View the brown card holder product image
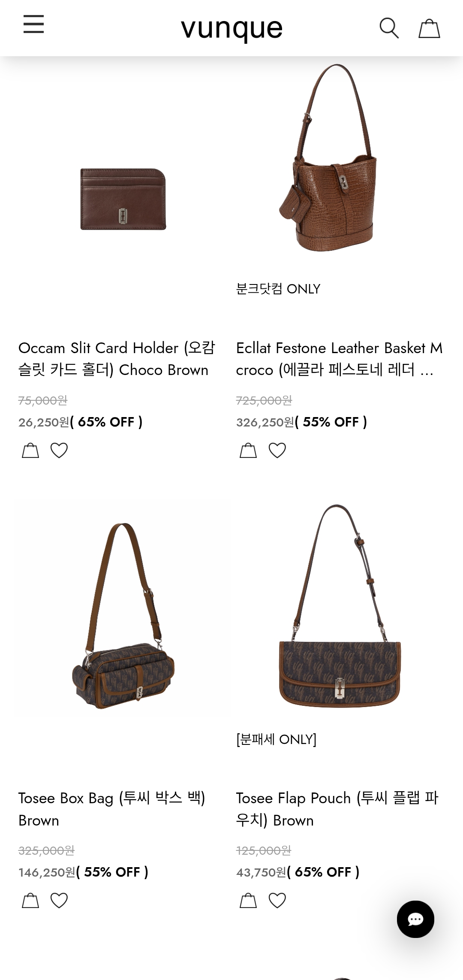 (x=123, y=199)
